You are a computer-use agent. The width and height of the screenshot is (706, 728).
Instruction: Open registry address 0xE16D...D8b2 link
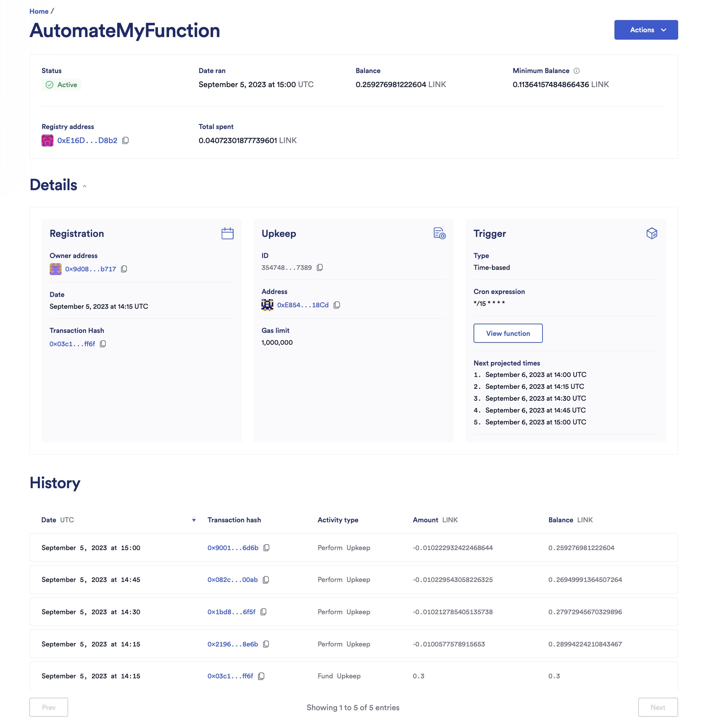coord(87,140)
